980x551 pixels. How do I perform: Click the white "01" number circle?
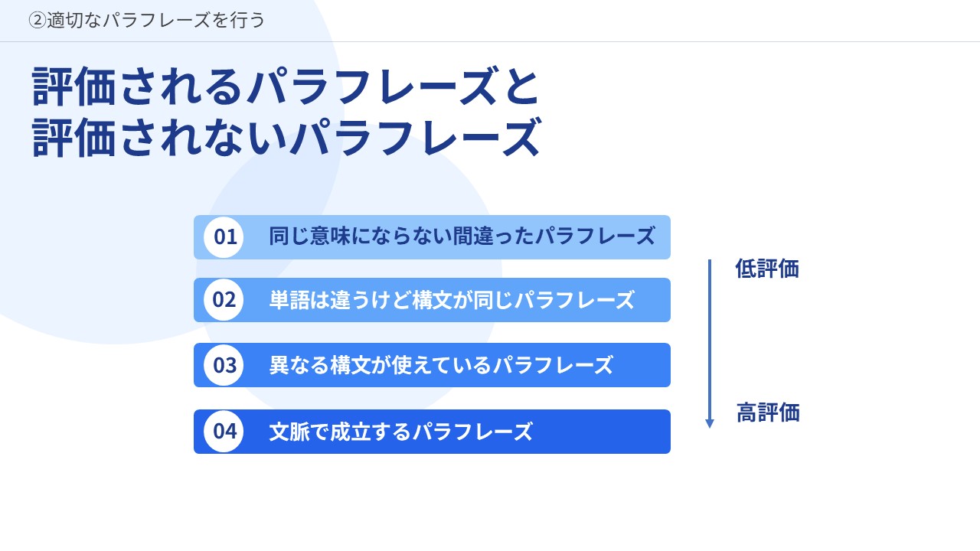click(x=224, y=237)
